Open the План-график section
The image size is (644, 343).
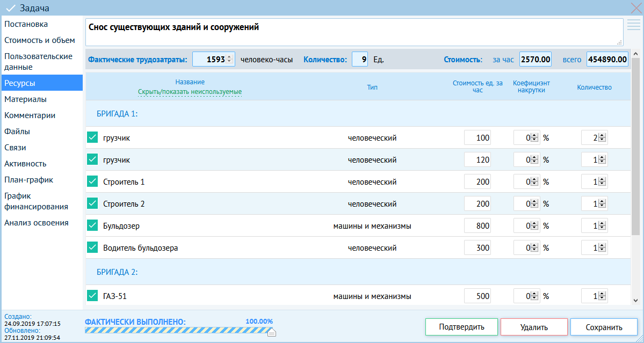click(42, 180)
